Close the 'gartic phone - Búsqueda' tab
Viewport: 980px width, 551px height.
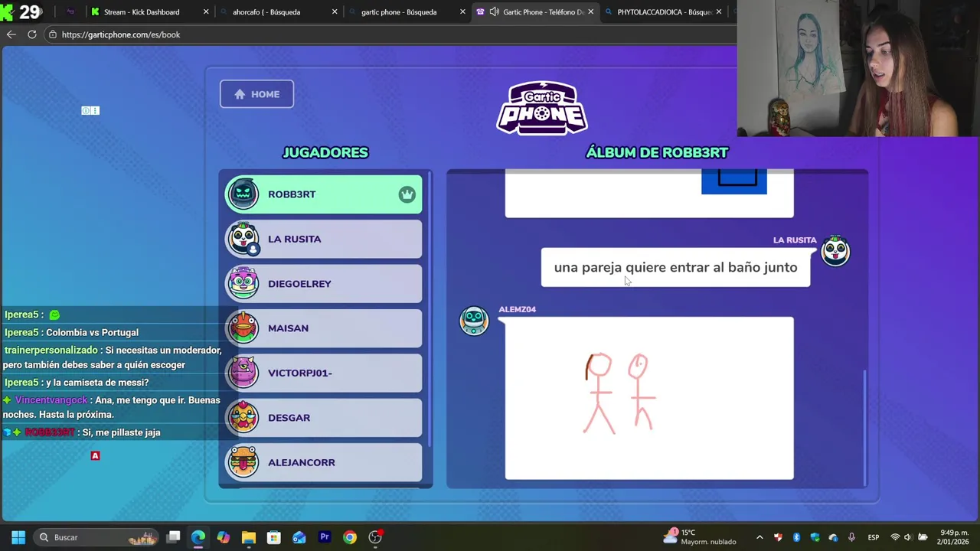462,11
